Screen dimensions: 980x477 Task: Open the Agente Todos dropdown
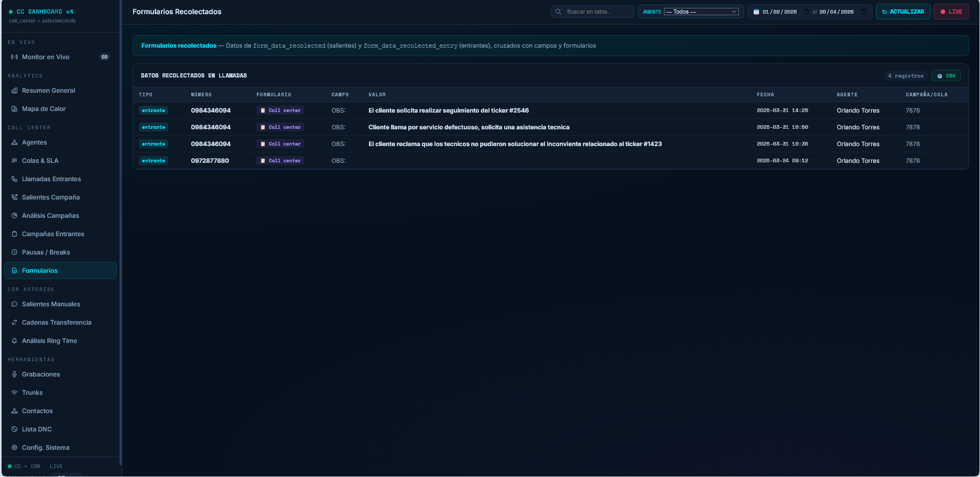701,12
